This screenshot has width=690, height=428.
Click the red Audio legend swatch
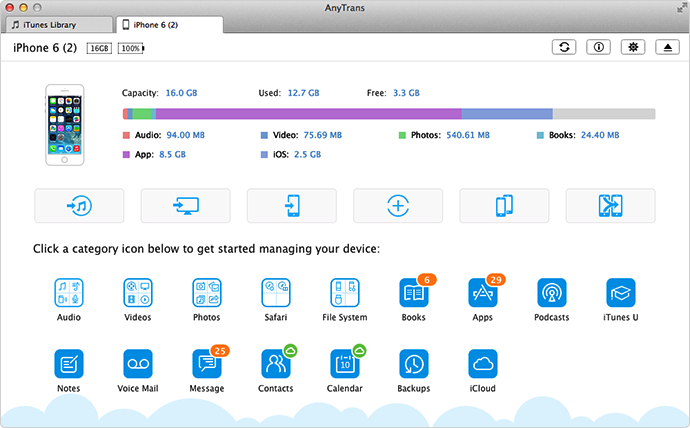(126, 135)
